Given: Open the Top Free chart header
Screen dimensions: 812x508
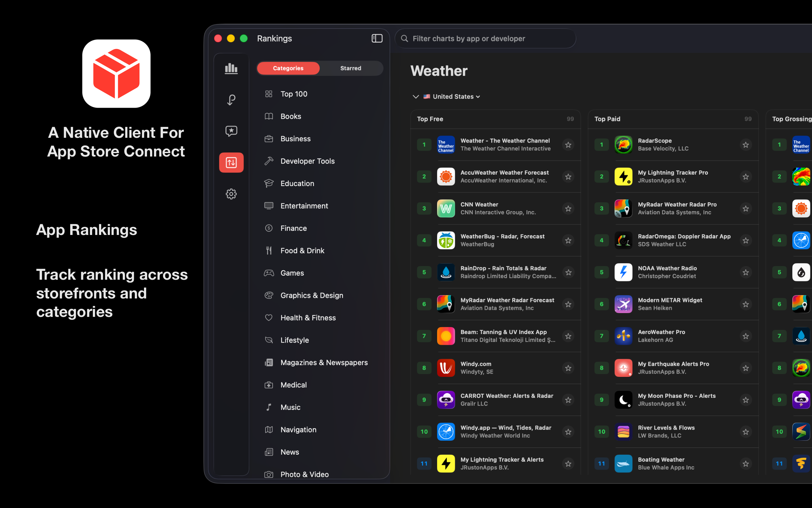Looking at the screenshot, I should coord(495,119).
